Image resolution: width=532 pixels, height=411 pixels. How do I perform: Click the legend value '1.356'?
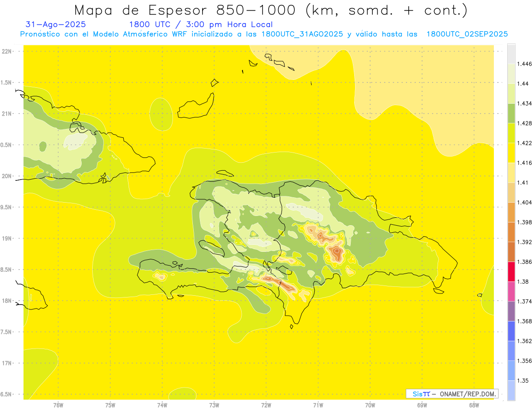[x=524, y=361]
